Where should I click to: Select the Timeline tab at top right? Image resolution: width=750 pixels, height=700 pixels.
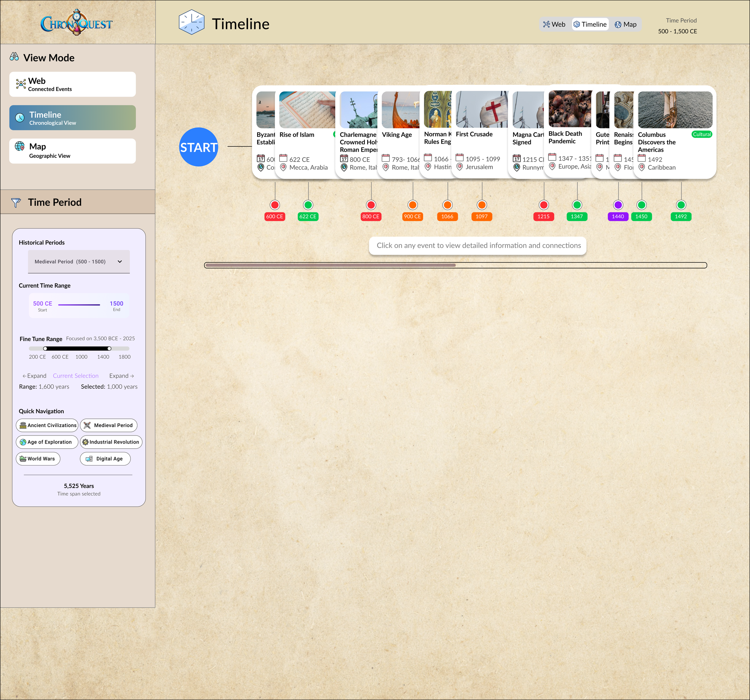click(590, 24)
